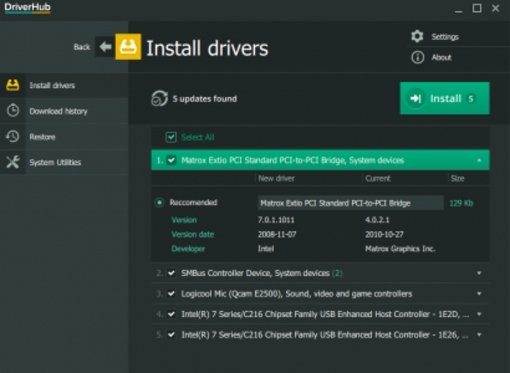
Task: Open Settings via the gear icon
Action: (x=417, y=36)
